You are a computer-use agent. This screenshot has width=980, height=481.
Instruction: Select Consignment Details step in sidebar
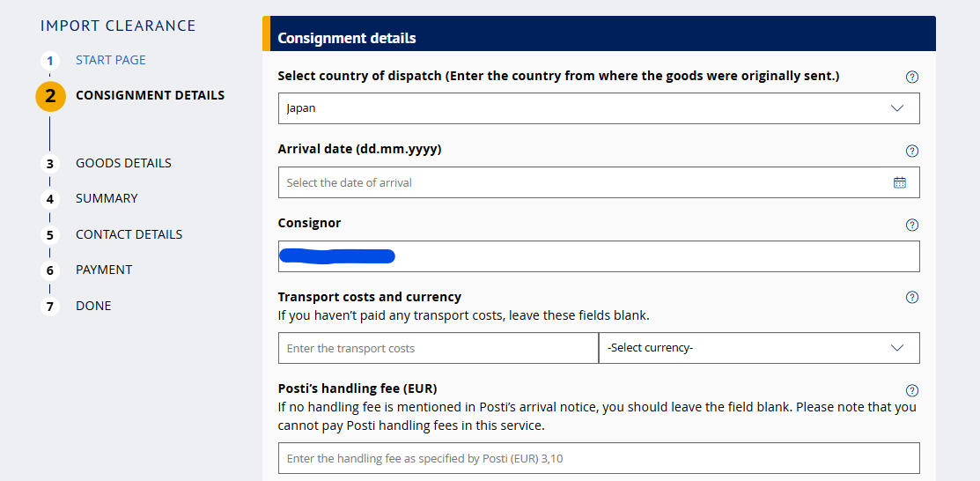[x=150, y=95]
